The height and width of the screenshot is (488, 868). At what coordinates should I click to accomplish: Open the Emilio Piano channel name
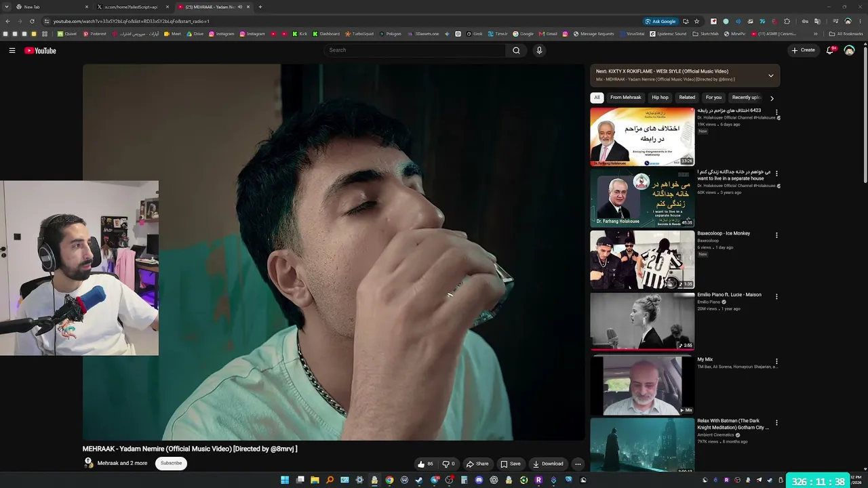(x=709, y=302)
